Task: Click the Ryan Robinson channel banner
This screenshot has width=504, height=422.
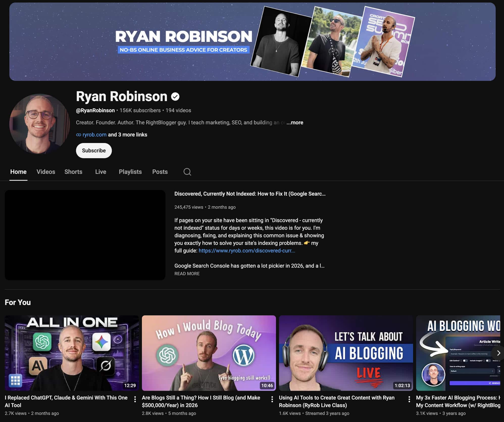Action: coord(253,42)
